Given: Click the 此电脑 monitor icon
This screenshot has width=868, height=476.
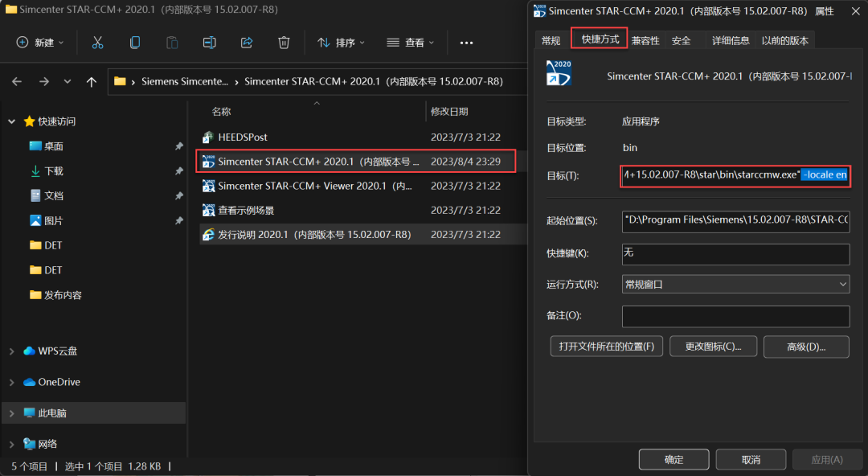Looking at the screenshot, I should tap(30, 413).
